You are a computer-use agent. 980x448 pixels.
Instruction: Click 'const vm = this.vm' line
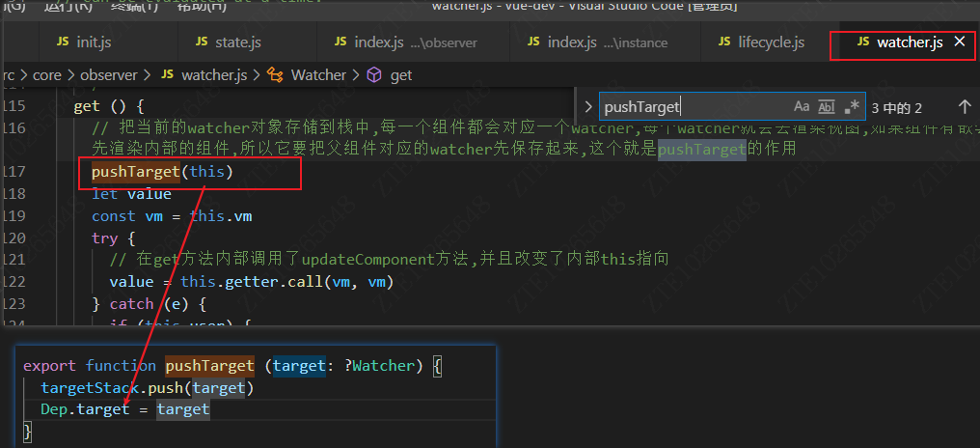172,216
